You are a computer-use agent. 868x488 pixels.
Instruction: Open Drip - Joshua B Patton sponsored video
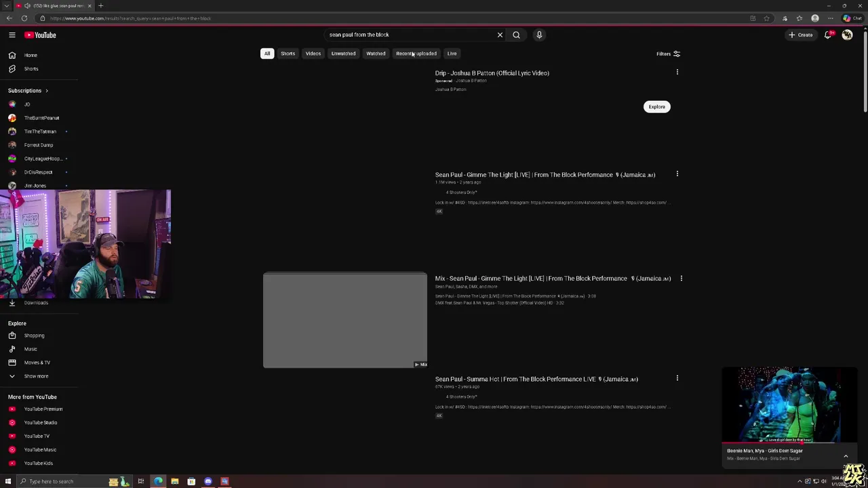[x=492, y=73]
